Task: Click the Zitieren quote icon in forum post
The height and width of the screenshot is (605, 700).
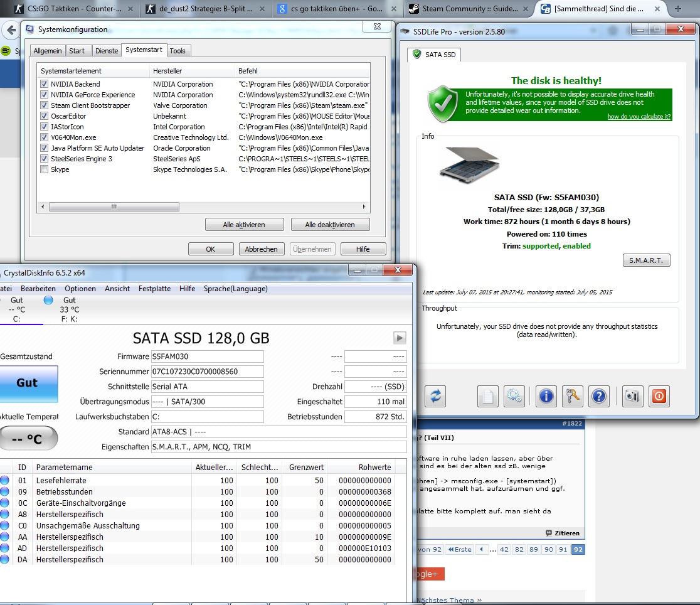Action: [x=549, y=533]
